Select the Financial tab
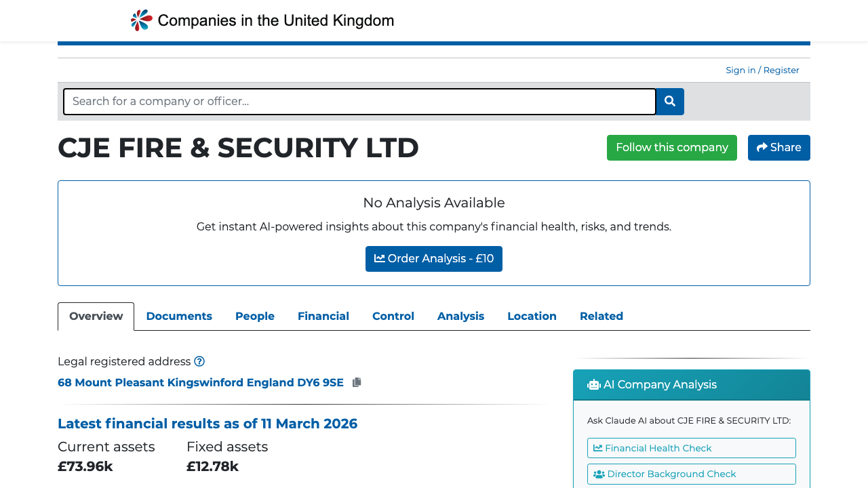 click(323, 316)
